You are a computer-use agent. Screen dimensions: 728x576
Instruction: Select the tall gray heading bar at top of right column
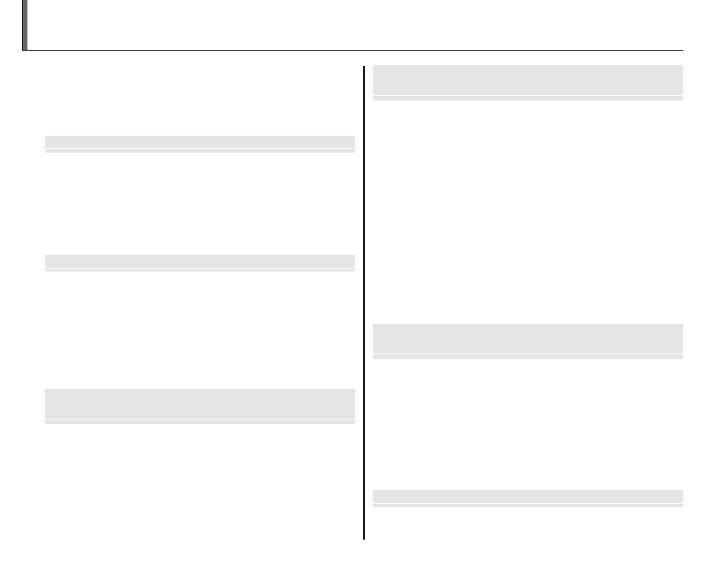(x=528, y=80)
